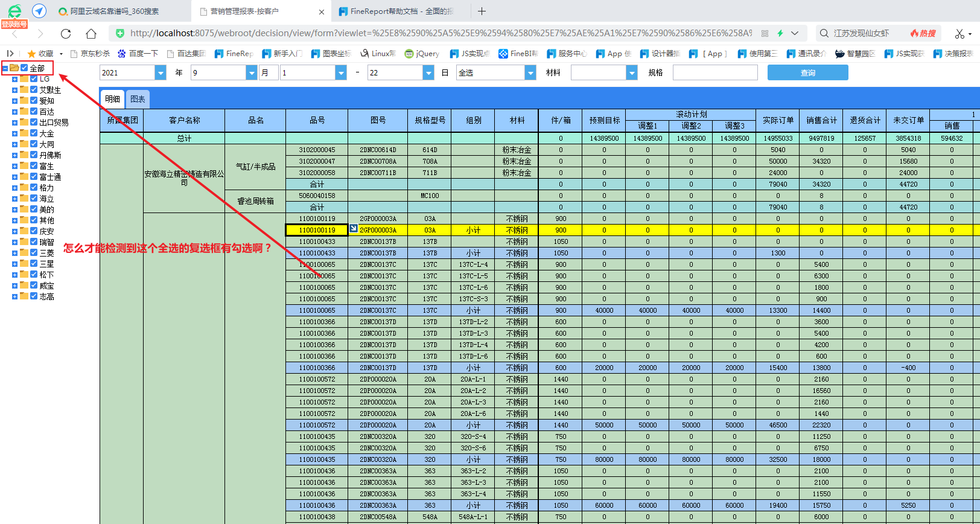Uncheck the 全部 select-all checkbox
The width and height of the screenshot is (980, 524).
(24, 68)
